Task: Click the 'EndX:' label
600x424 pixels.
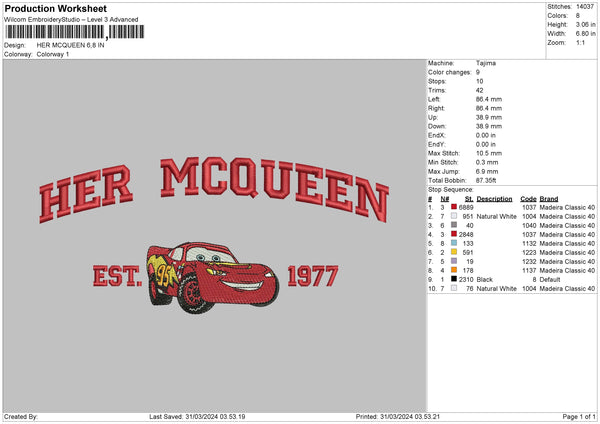Action: [437, 135]
